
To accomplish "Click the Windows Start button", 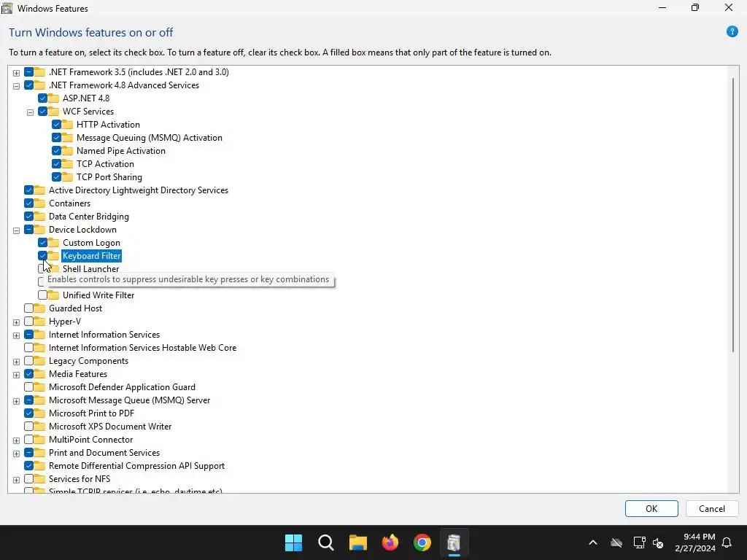I will click(293, 542).
